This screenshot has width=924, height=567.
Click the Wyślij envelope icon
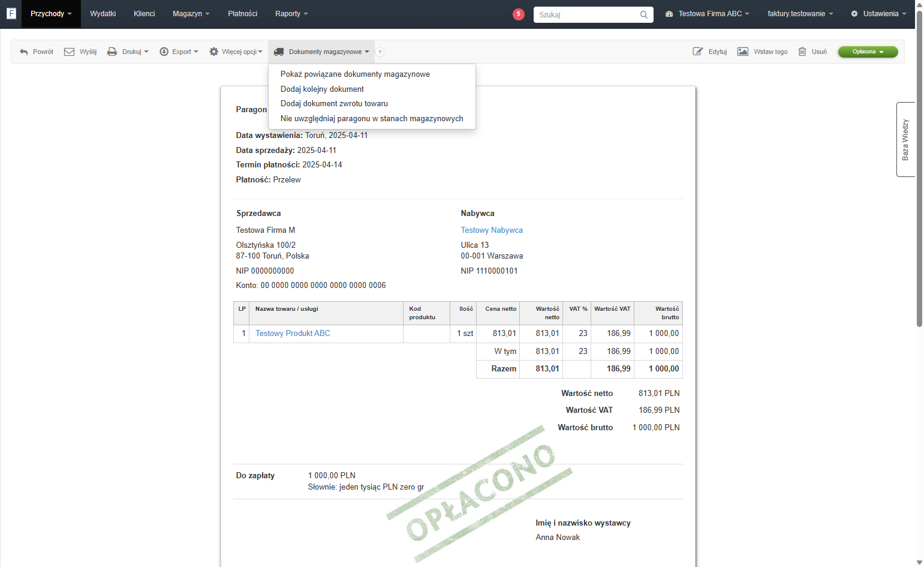(70, 52)
